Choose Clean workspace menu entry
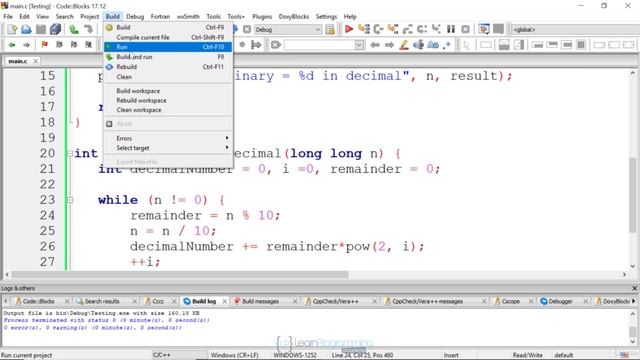640x360 pixels. [x=168, y=110]
